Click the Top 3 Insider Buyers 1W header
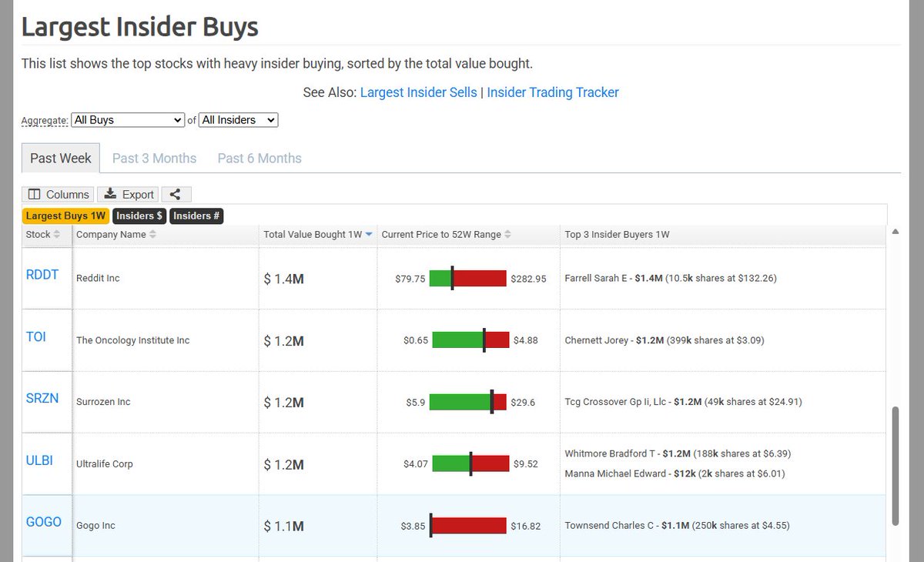 point(617,235)
